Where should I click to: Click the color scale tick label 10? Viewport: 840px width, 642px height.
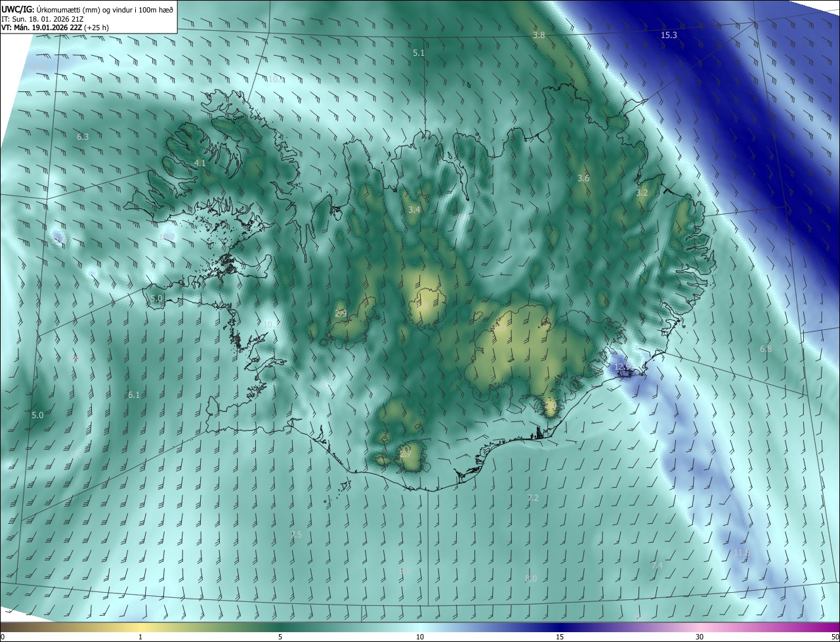coord(420,637)
